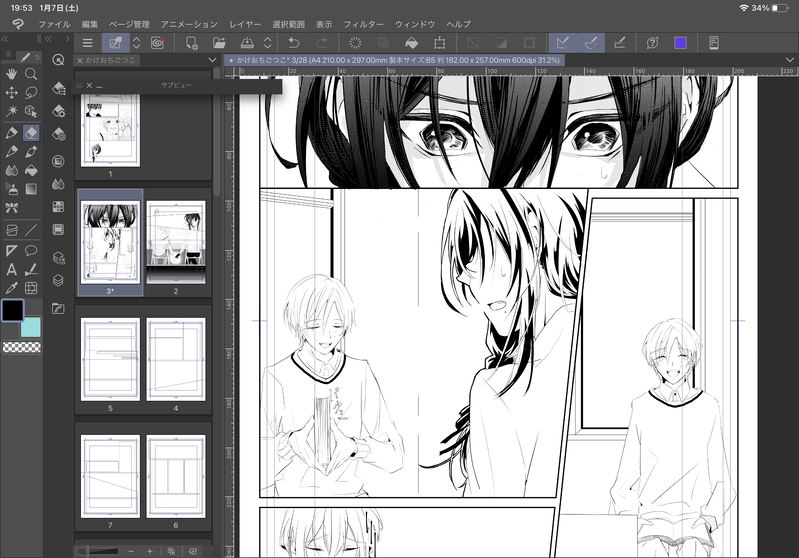
Task: Collapse the sidebar icon dock double chevron
Action: click(48, 39)
